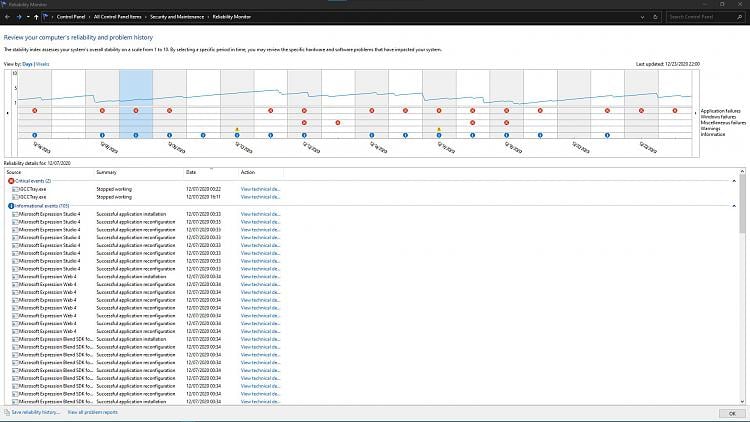Viewport: 750px width, 422px height.
Task: Switch the chart view to Days
Action: [x=27, y=64]
